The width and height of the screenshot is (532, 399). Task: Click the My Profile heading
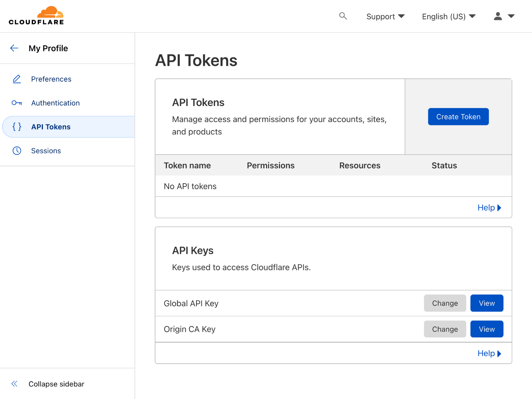[x=48, y=48]
